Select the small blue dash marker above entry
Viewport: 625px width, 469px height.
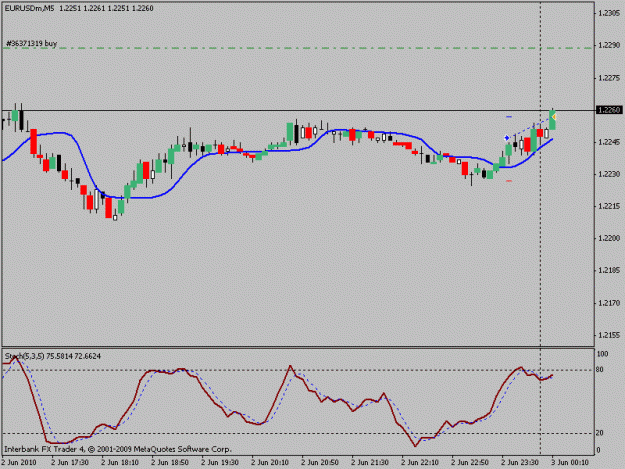click(x=509, y=117)
